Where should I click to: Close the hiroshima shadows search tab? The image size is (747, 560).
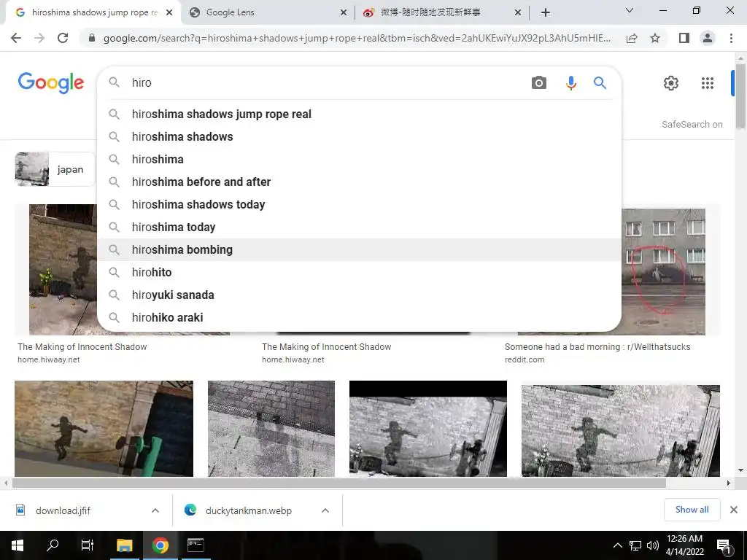coord(169,13)
